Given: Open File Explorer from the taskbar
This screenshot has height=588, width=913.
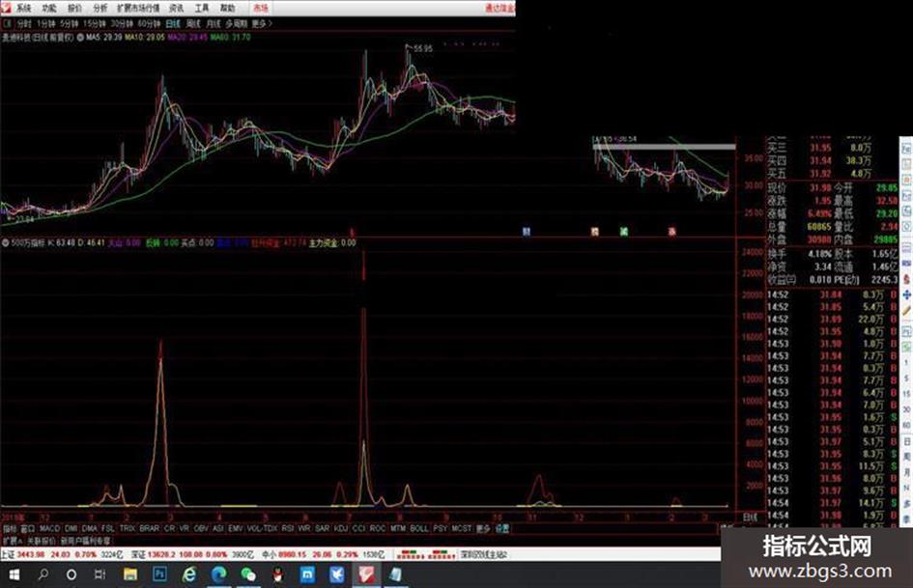Looking at the screenshot, I should (x=129, y=575).
